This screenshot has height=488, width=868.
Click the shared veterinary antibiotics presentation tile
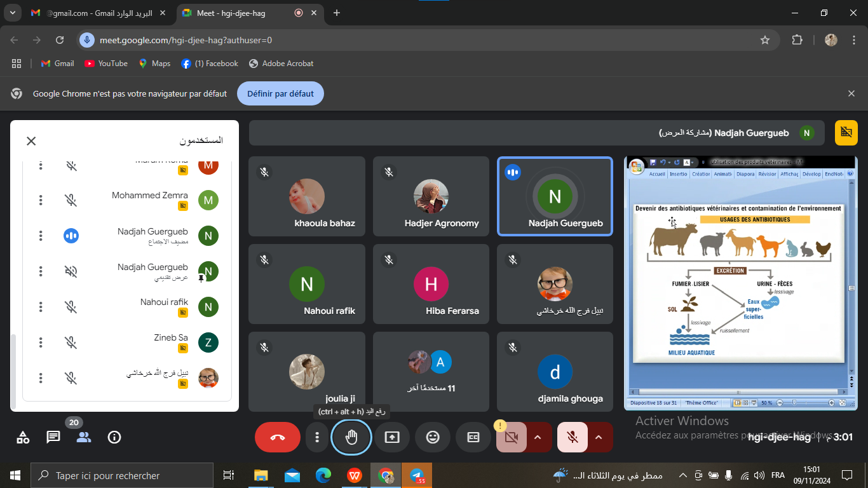coord(741,283)
